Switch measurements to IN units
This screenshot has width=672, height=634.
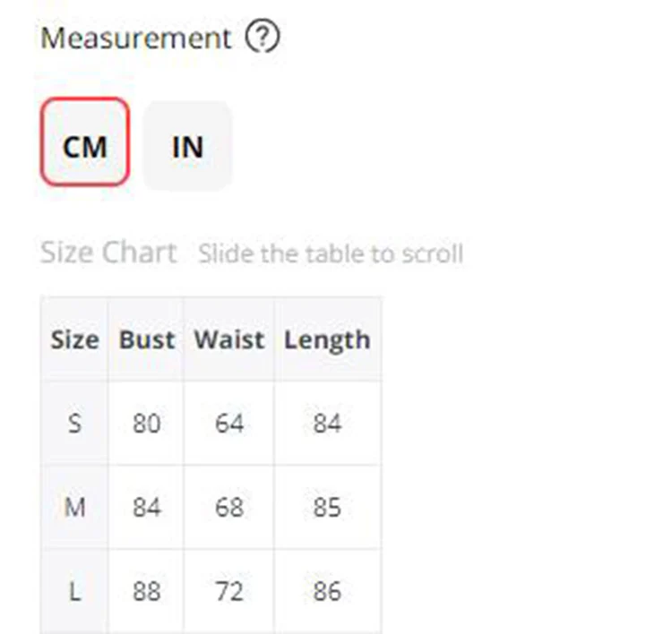(187, 145)
